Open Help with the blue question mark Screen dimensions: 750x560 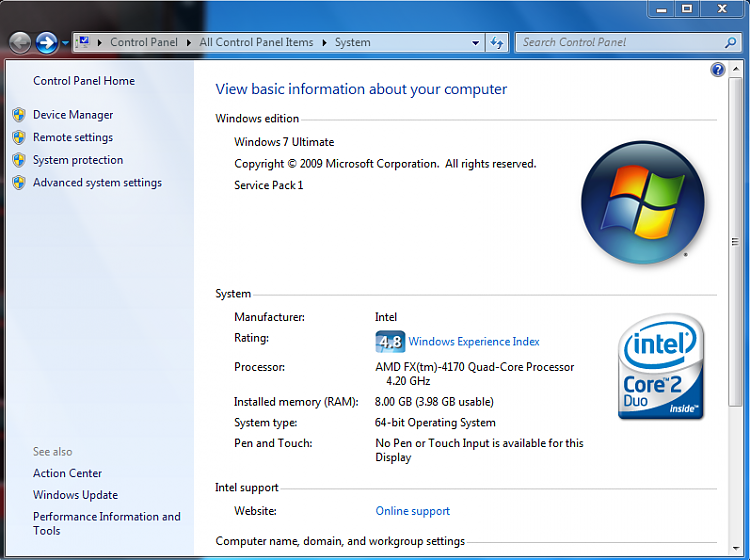tap(717, 70)
